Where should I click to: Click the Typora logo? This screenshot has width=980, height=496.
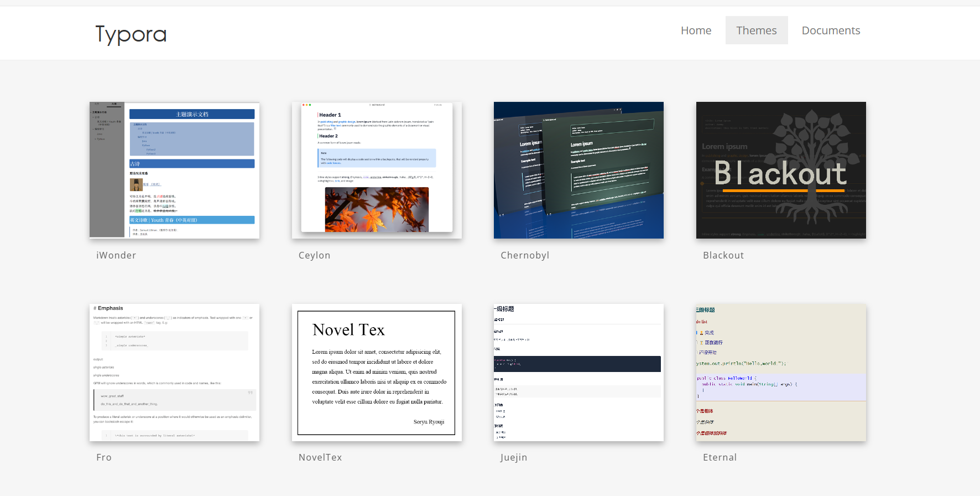131,34
